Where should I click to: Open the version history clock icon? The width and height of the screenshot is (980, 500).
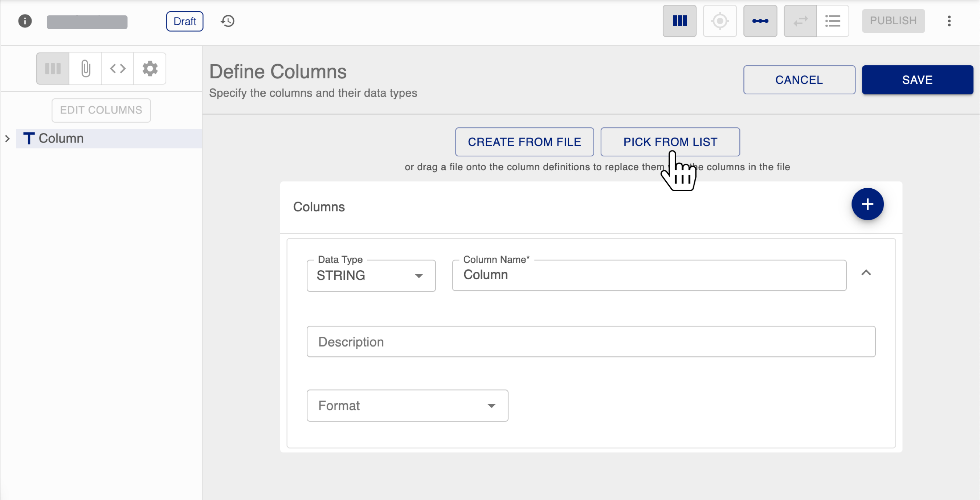pyautogui.click(x=228, y=21)
